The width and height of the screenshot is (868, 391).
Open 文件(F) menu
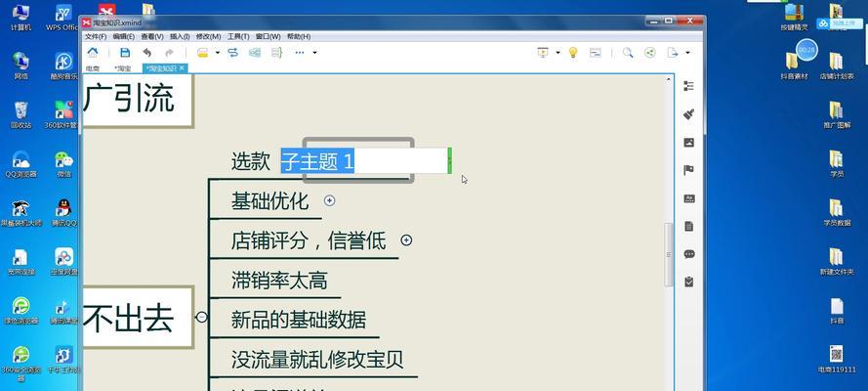tap(96, 36)
